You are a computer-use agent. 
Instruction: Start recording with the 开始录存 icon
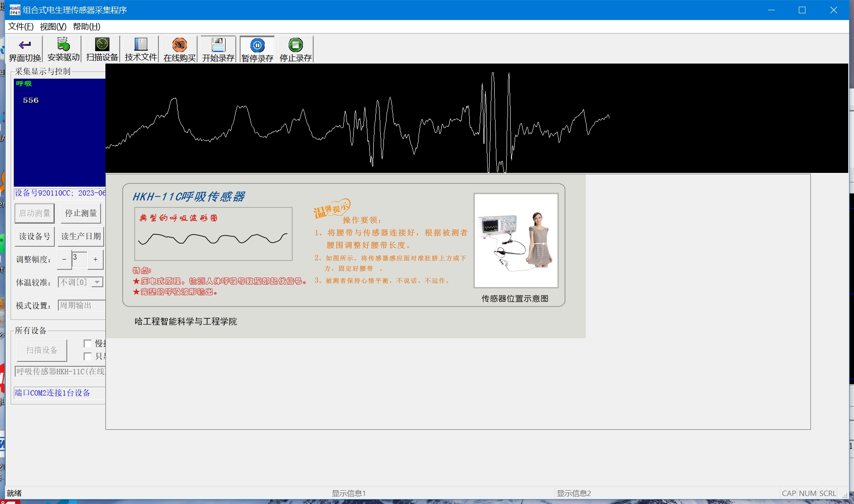coord(218,45)
